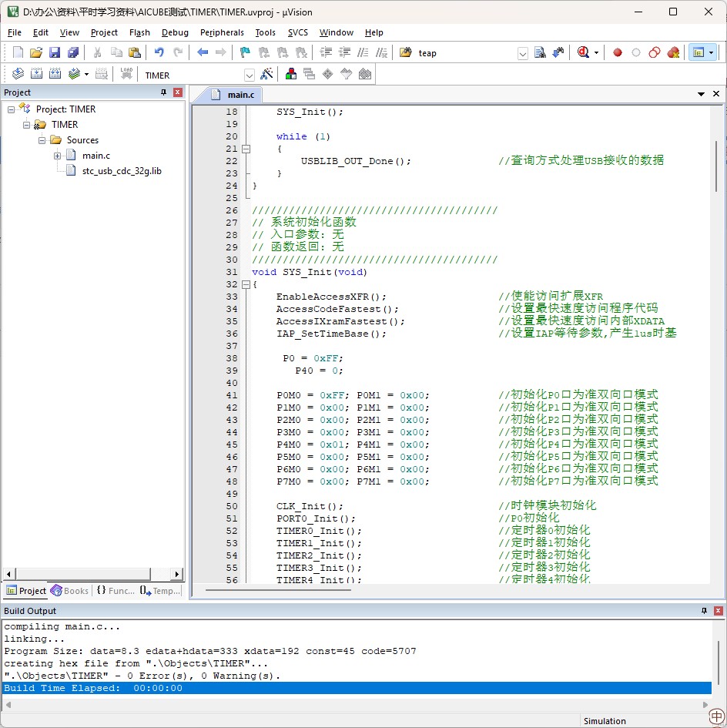Switch to the Books tab

(70, 591)
